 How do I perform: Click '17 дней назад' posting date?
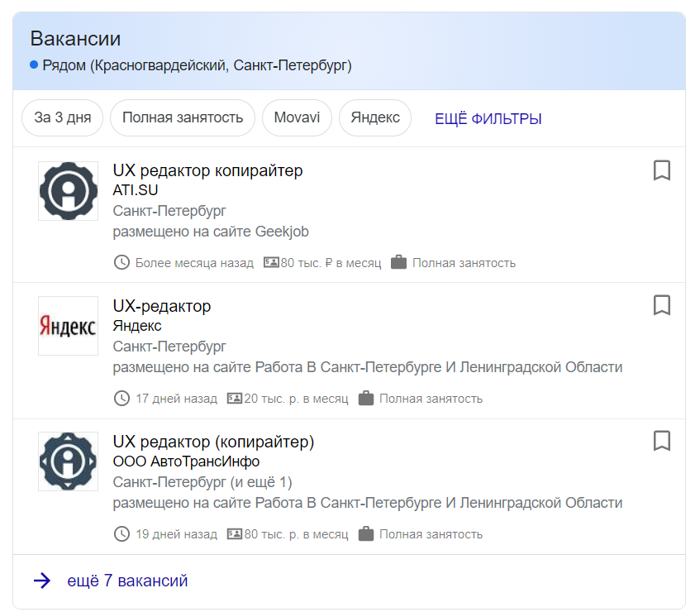[x=176, y=399]
